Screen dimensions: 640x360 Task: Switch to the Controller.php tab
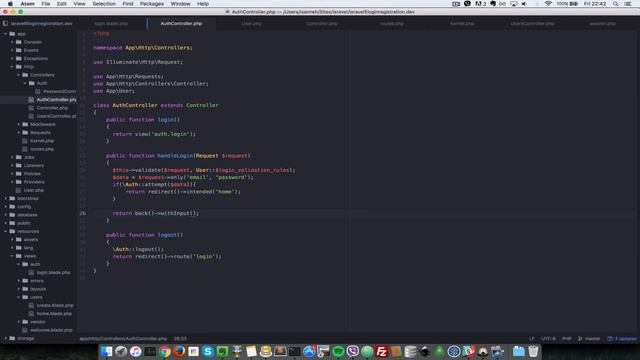(322, 24)
